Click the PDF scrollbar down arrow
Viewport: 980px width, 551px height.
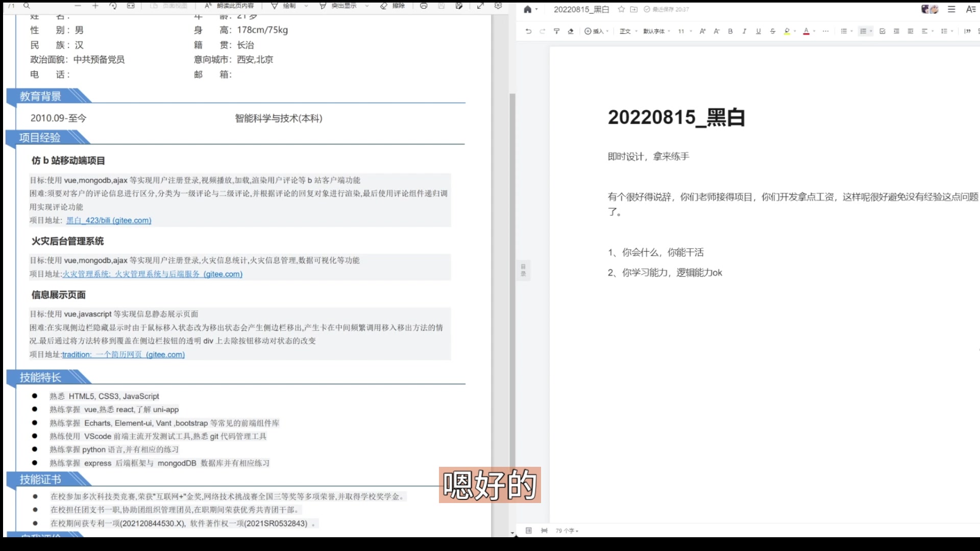pos(512,533)
